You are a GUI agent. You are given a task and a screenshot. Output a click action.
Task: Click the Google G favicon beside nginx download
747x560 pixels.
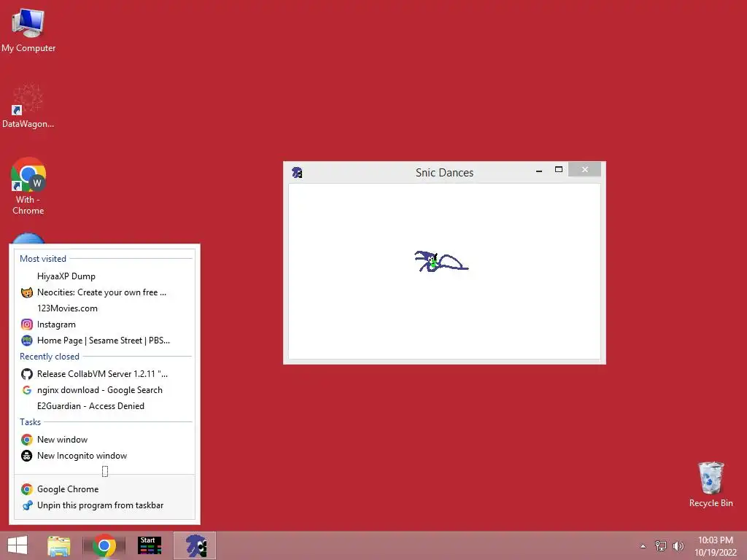[27, 390]
